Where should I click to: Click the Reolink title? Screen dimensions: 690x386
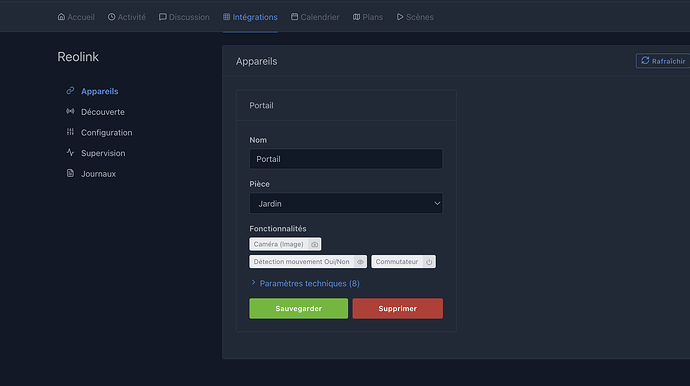point(78,57)
